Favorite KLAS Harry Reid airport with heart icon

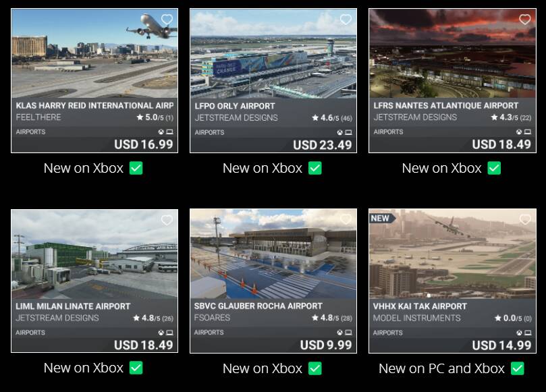tap(167, 20)
